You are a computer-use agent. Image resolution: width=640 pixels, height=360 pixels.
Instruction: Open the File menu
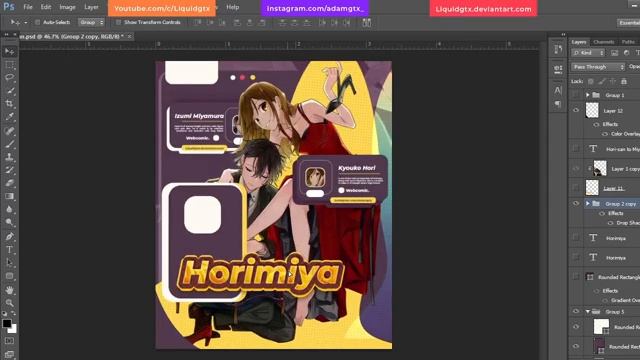tap(28, 7)
